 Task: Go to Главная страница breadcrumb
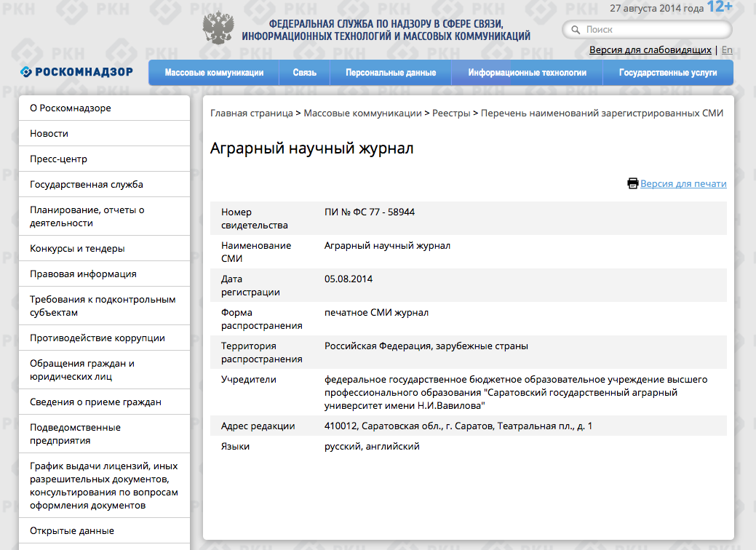click(251, 113)
